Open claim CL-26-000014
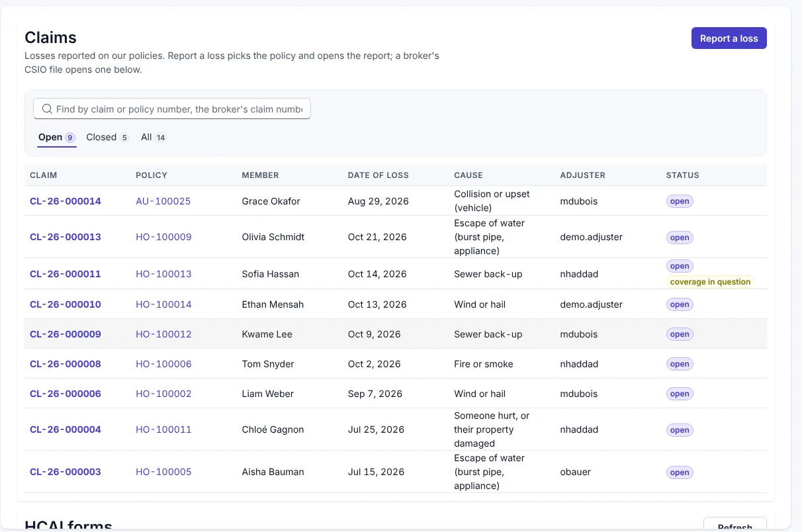 click(x=66, y=201)
